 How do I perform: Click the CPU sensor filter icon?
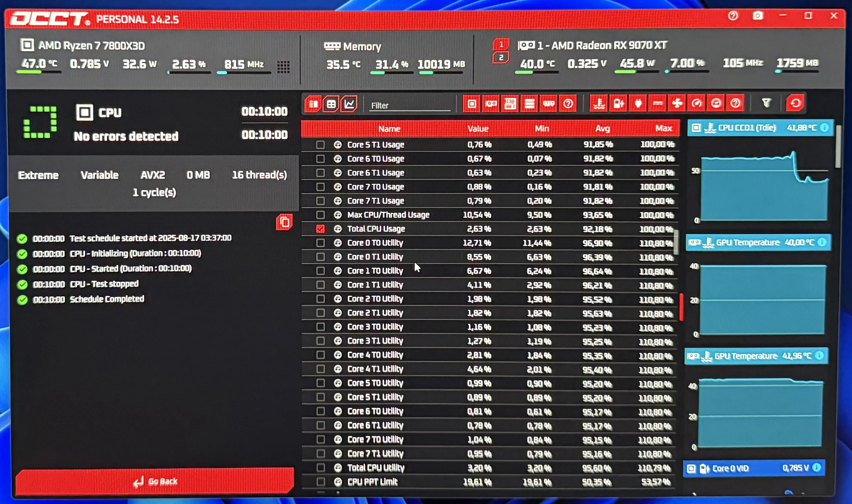pyautogui.click(x=472, y=104)
